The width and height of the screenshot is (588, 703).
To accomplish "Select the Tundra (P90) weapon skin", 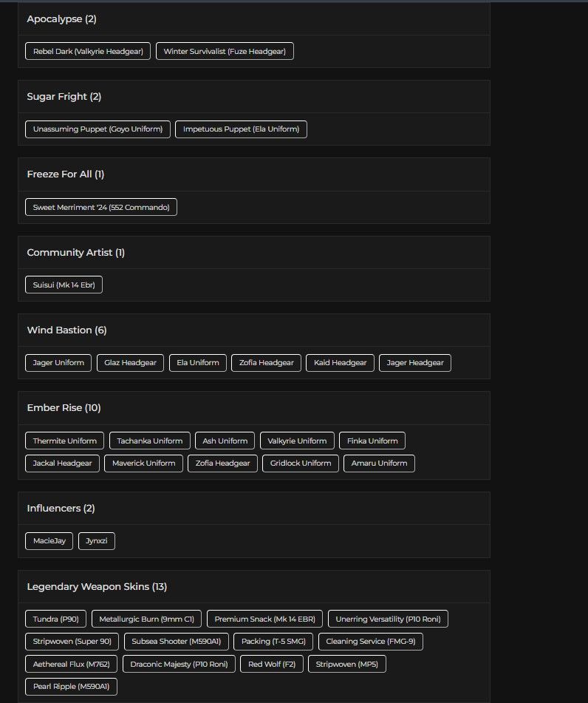I will pos(55,619).
